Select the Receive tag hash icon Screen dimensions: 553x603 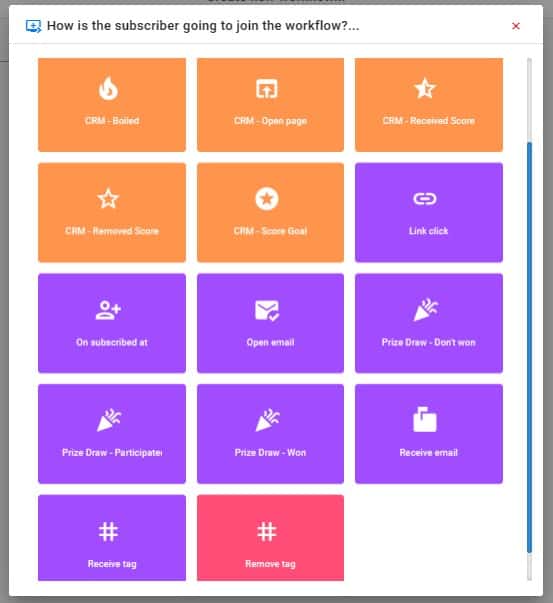pos(108,532)
